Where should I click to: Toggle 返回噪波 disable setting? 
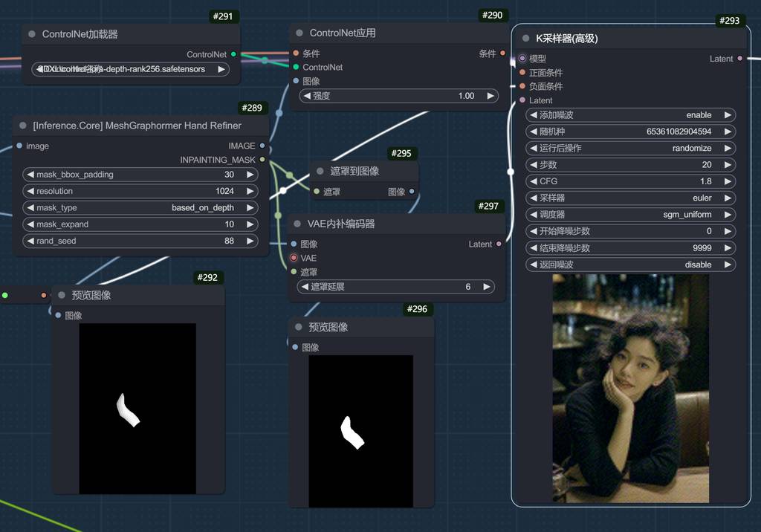(630, 265)
